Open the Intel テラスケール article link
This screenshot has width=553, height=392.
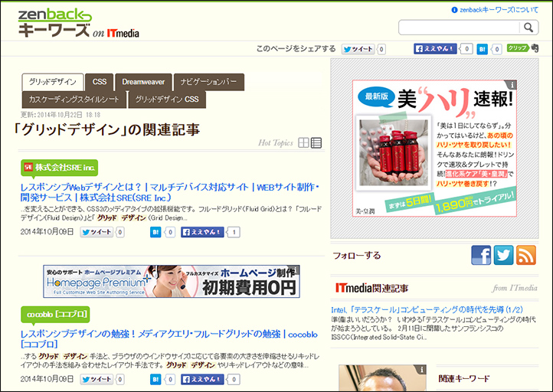(427, 309)
